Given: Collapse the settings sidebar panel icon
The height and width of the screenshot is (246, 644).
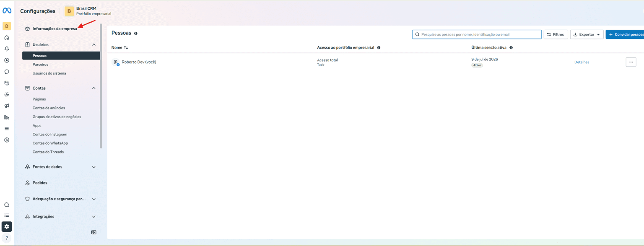Looking at the screenshot, I should tap(94, 232).
